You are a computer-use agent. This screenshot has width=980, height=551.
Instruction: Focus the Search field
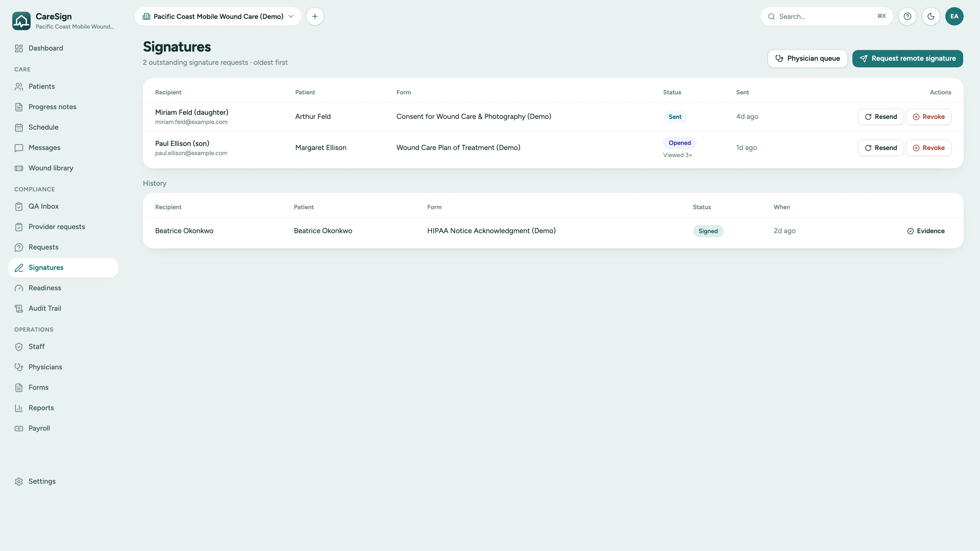coord(826,16)
